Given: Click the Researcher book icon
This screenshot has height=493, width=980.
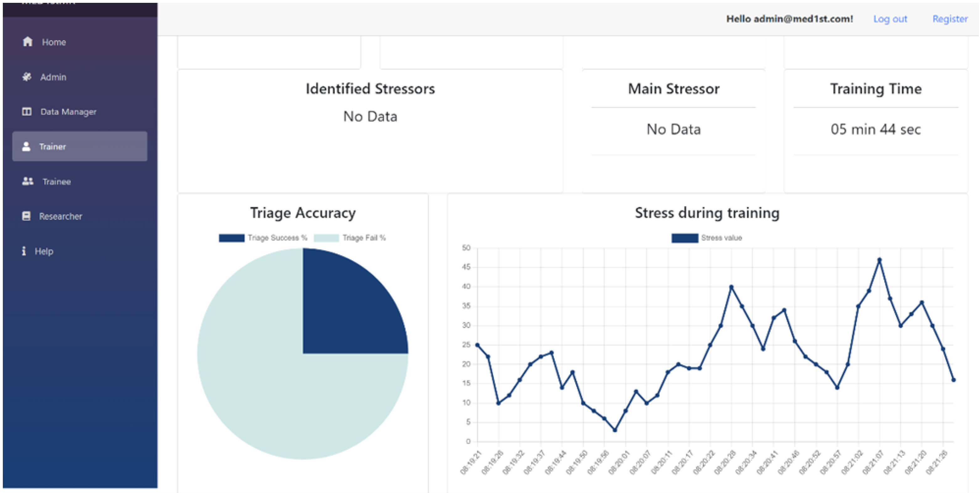Looking at the screenshot, I should point(26,216).
